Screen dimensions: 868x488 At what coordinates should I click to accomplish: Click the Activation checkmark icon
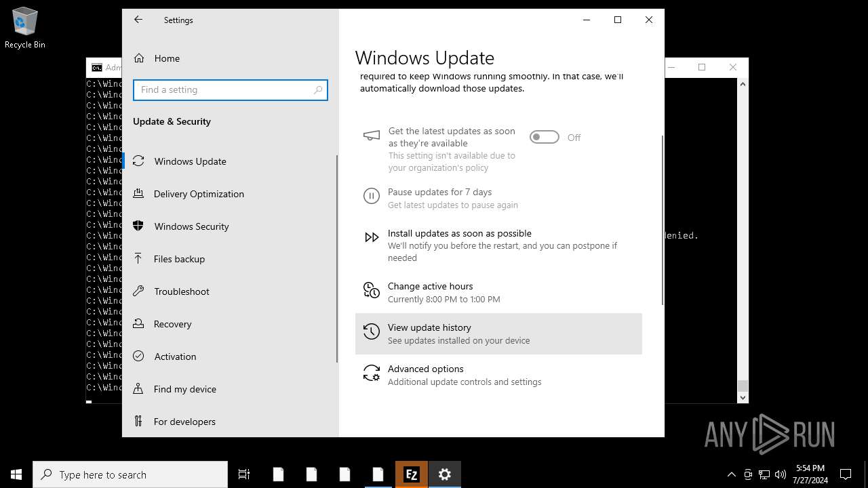coord(138,356)
